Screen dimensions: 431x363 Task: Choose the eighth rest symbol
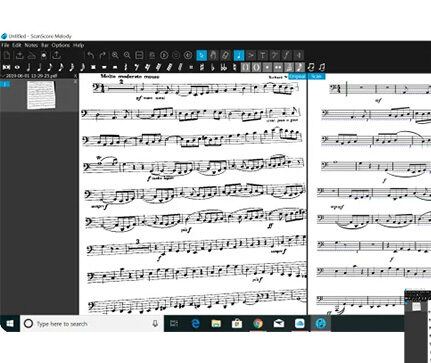coord(136,67)
